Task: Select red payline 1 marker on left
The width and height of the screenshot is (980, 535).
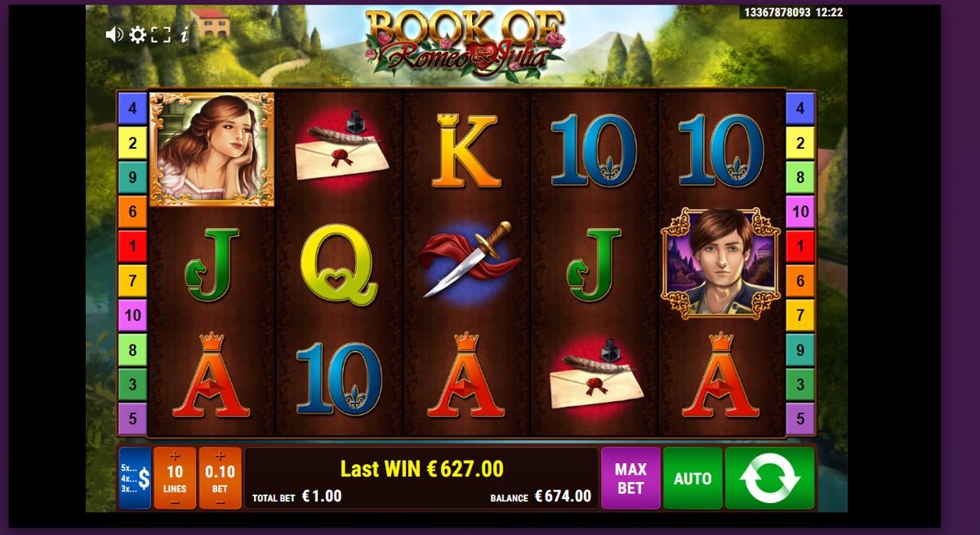Action: tap(132, 246)
